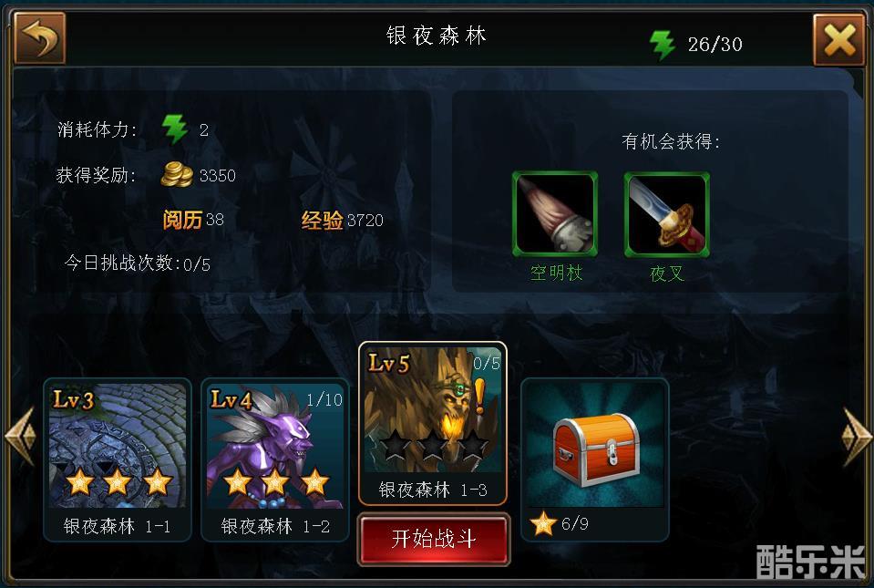874x588 pixels.
Task: Click the 银夜森林 title at top
Action: point(436,36)
